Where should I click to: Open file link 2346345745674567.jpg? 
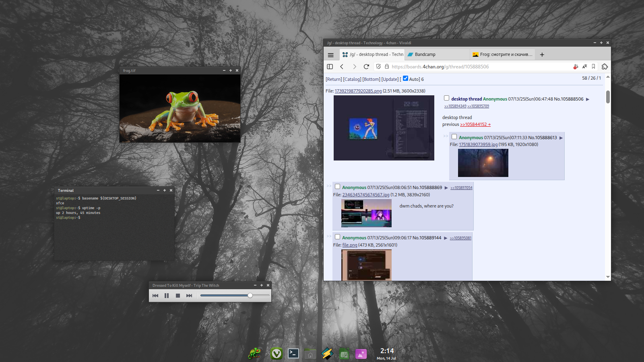click(x=366, y=195)
